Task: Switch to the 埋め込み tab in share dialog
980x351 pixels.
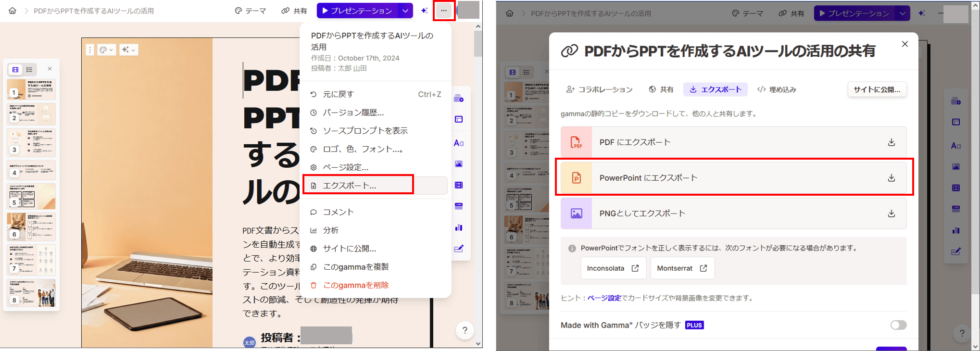Action: (x=777, y=89)
